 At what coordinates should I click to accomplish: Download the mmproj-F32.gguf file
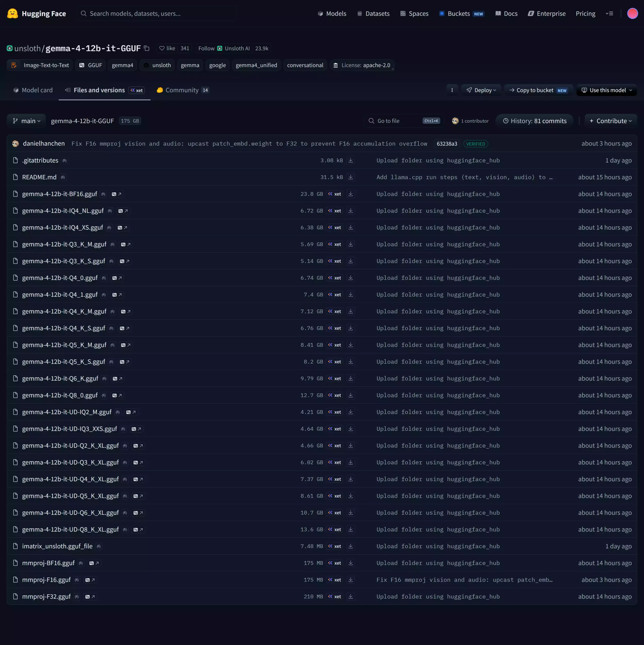[x=351, y=597]
